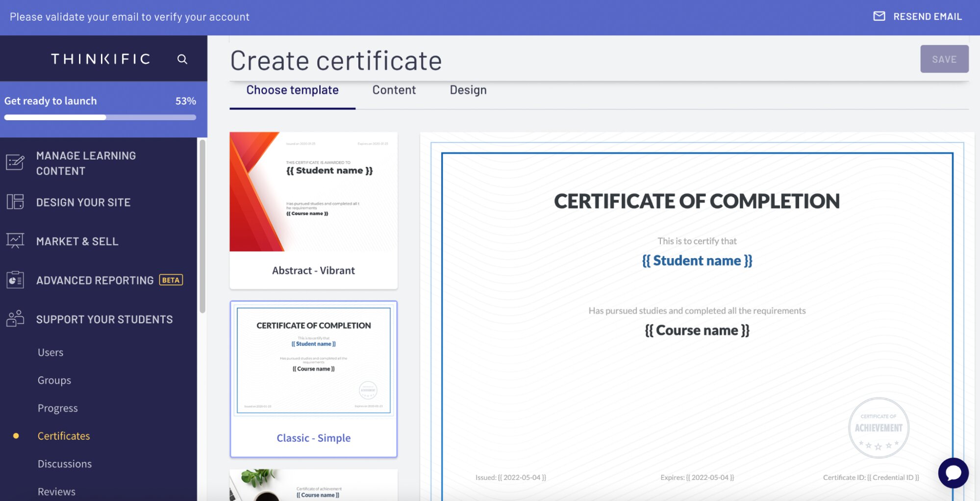
Task: Click the Market & Sell chart icon
Action: point(15,240)
